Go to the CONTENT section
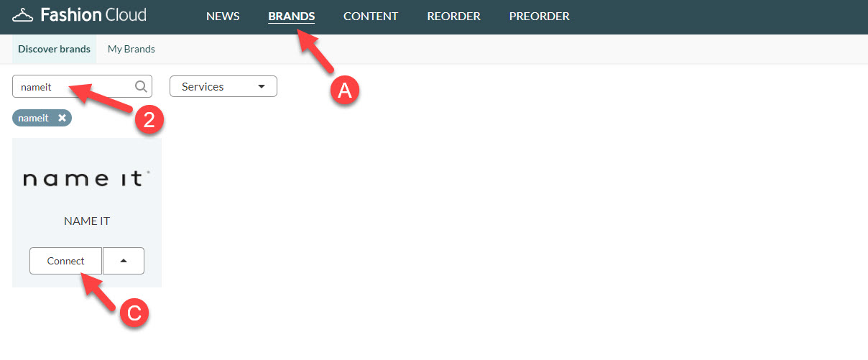The height and width of the screenshot is (360, 868). click(371, 17)
